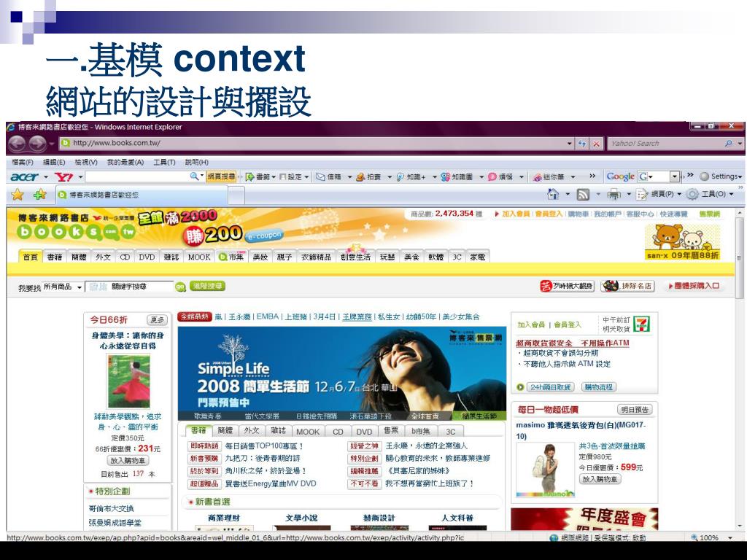Open the 檢視(V) menu
Image resolution: width=747 pixels, height=560 pixels.
click(x=86, y=162)
